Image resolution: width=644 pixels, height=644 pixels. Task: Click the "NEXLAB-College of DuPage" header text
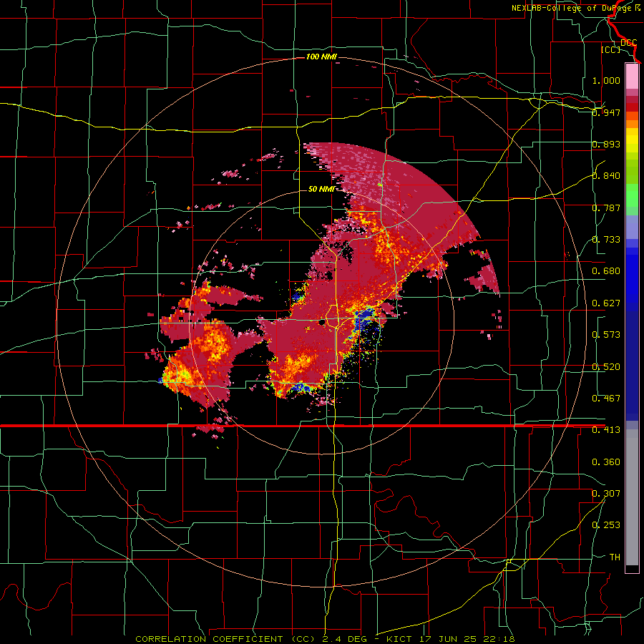(572, 8)
